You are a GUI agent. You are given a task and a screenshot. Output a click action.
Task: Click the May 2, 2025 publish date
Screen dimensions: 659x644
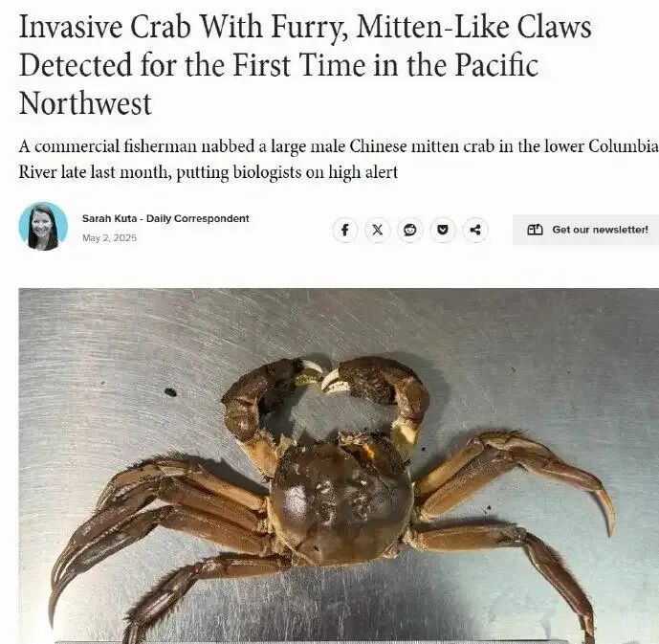tap(110, 238)
